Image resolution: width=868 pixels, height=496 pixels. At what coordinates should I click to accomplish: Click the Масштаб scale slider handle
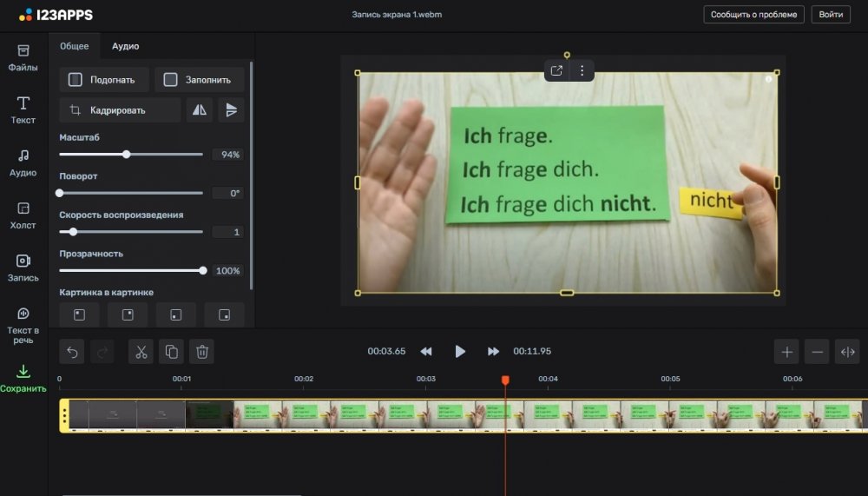pyautogui.click(x=127, y=155)
